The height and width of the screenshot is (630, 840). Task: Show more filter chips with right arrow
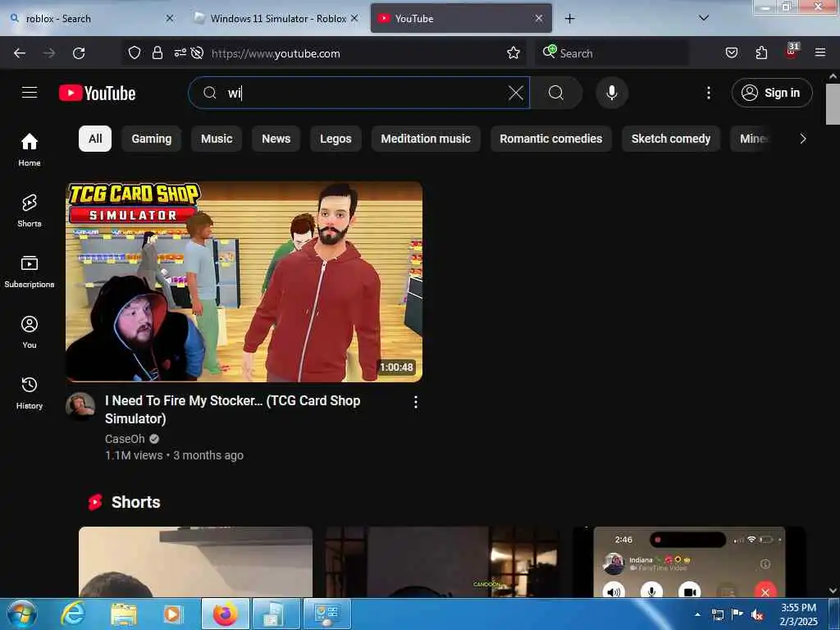coord(802,139)
